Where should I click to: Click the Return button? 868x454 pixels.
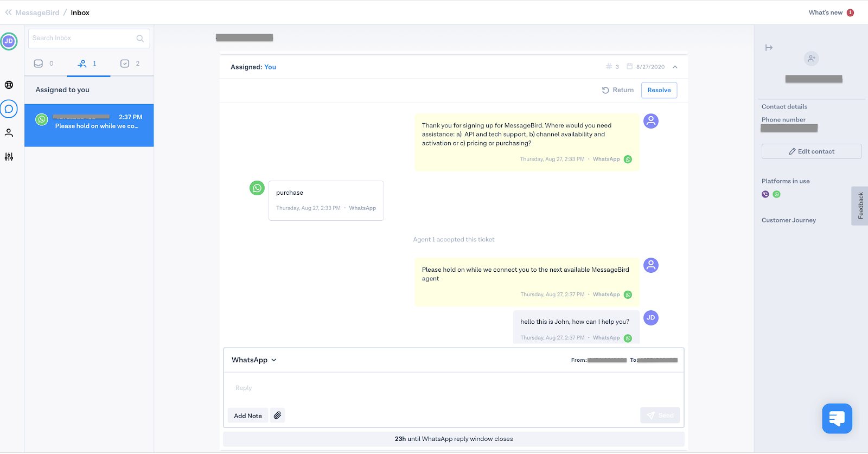coord(618,90)
